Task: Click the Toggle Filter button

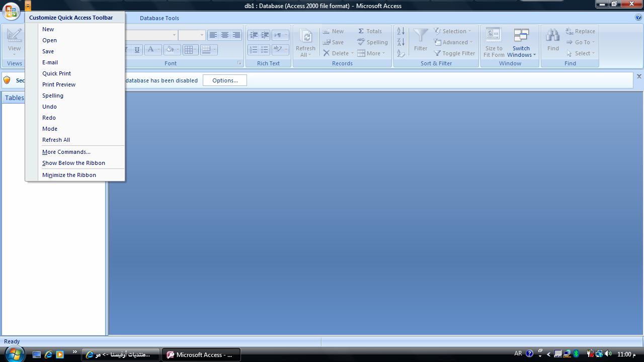Action: click(x=454, y=53)
